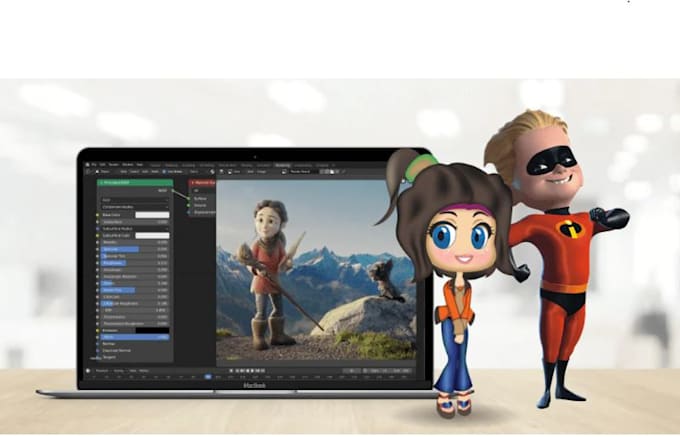
Task: Click the image editor type icon
Action: [x=222, y=172]
